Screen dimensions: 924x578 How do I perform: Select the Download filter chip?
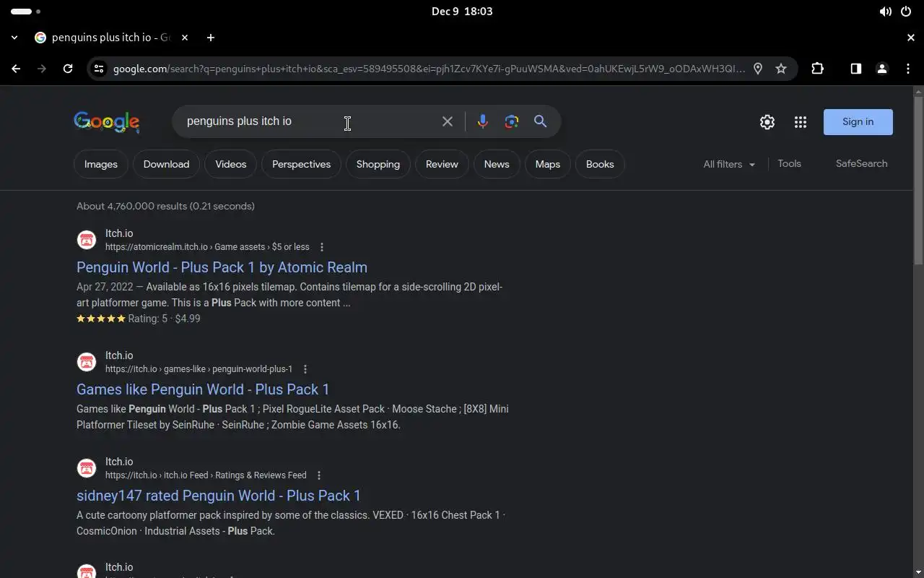pos(166,164)
